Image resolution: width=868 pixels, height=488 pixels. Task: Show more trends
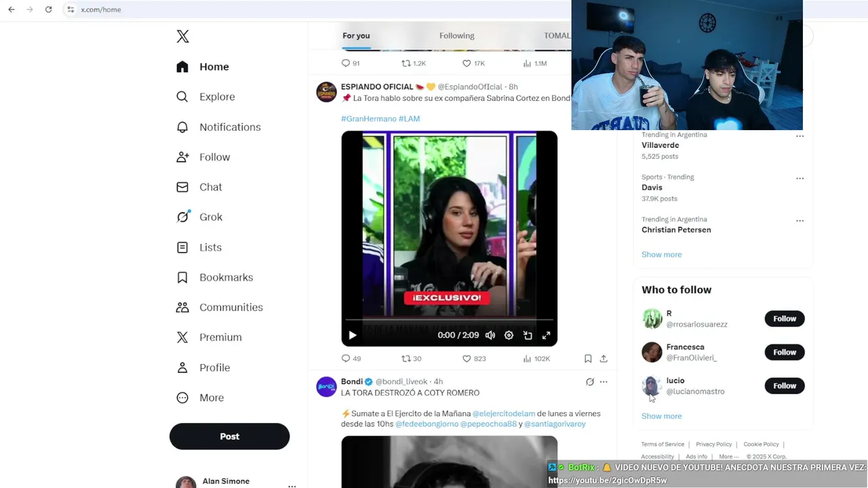coord(661,254)
